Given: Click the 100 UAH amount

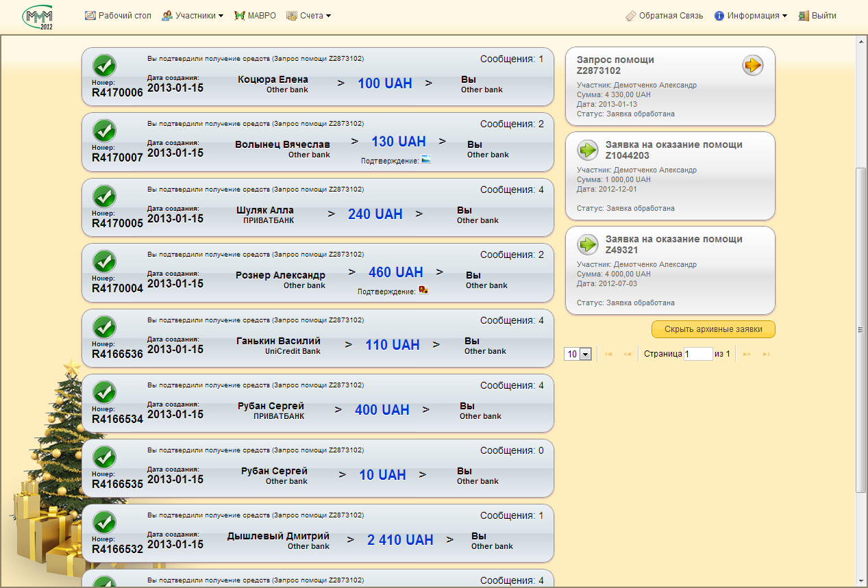Looking at the screenshot, I should [385, 84].
